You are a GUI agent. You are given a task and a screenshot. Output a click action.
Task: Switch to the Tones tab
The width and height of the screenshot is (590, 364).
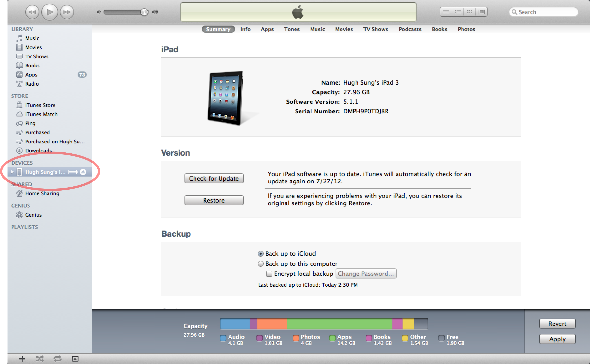click(292, 29)
